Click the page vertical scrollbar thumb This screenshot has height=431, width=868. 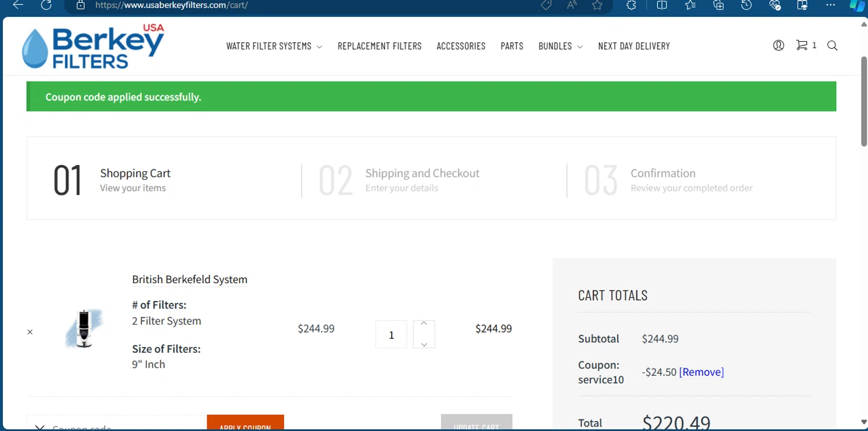click(x=864, y=101)
